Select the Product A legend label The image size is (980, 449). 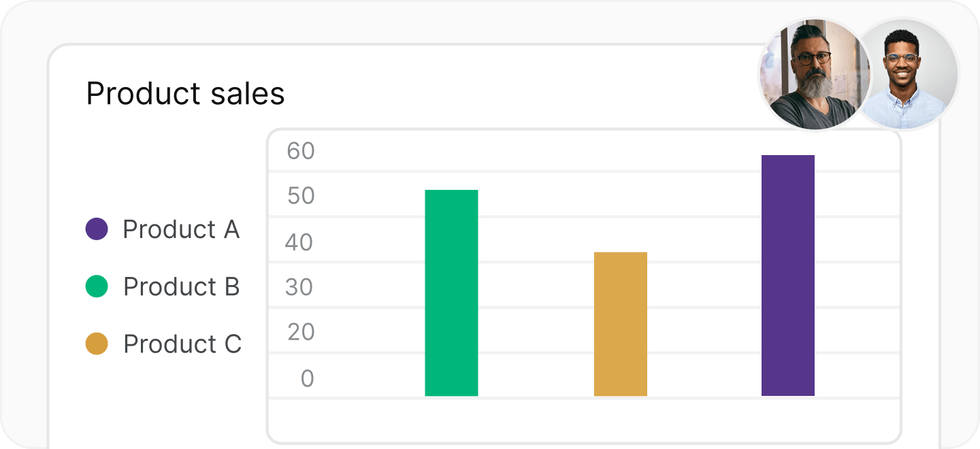(x=181, y=230)
